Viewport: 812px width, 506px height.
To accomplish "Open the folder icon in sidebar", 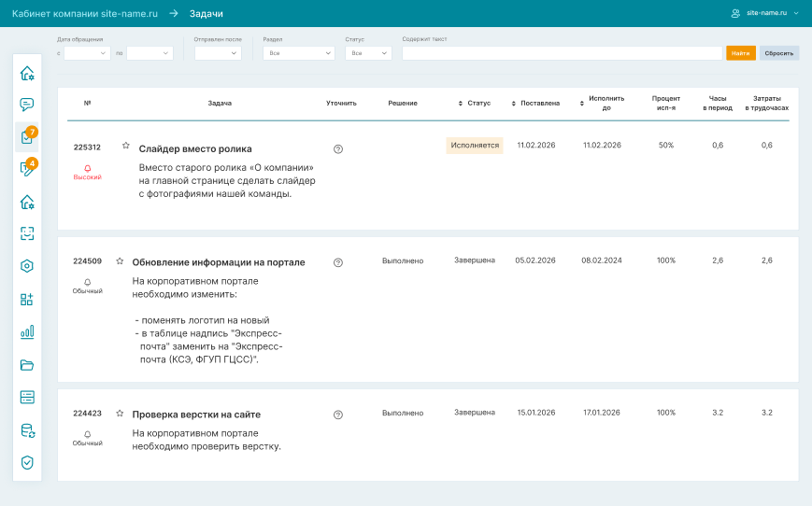I will point(27,364).
